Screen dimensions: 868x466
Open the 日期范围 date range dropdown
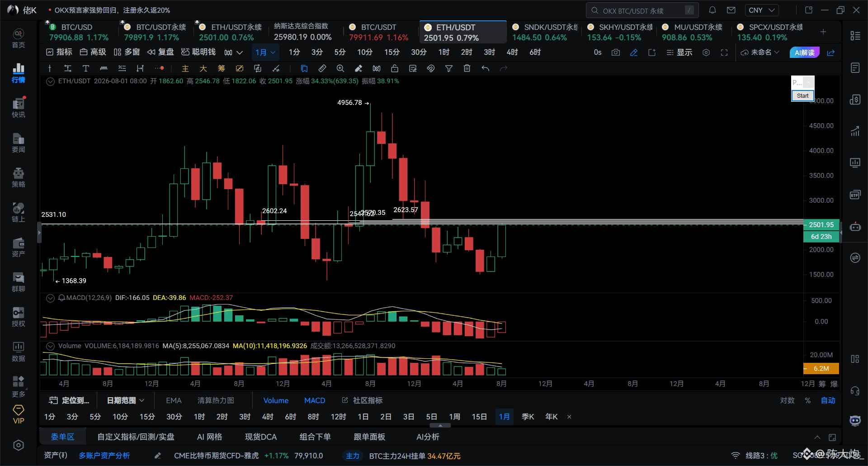click(125, 400)
